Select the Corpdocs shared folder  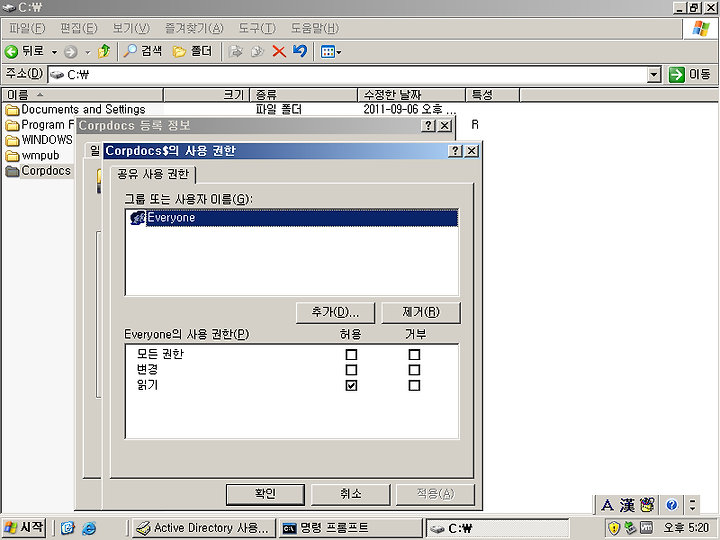tap(39, 171)
